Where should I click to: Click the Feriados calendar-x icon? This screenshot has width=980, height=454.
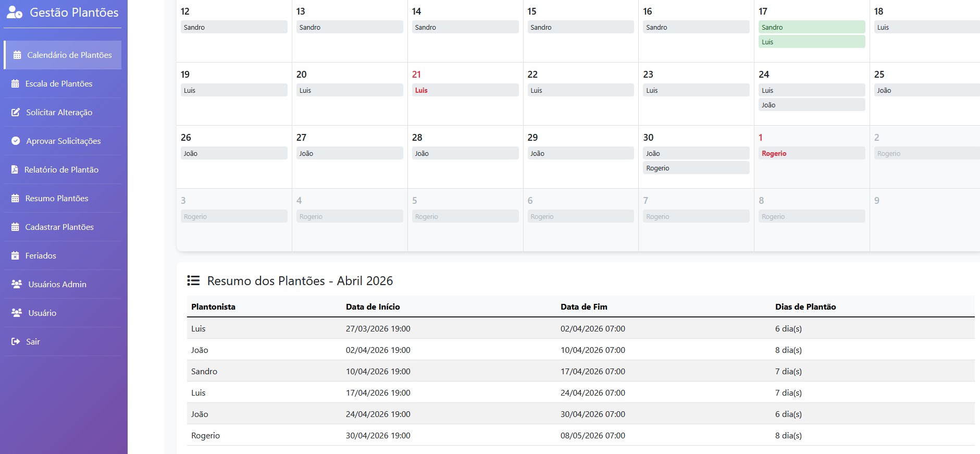coord(15,255)
